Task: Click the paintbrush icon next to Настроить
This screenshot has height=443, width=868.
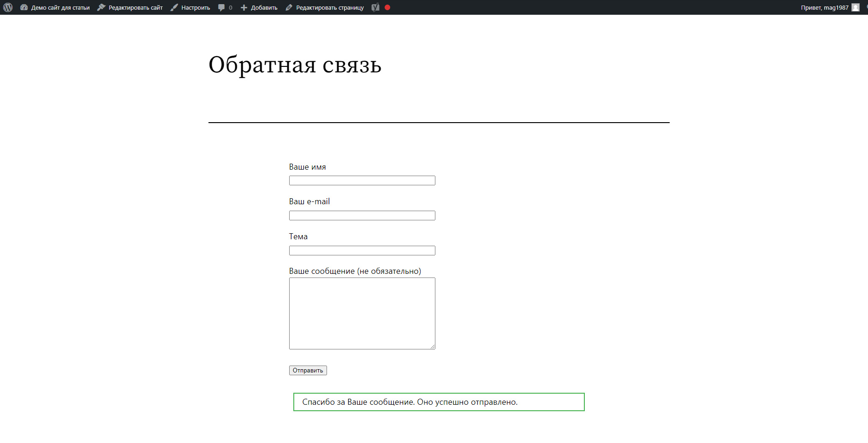Action: 174,7
